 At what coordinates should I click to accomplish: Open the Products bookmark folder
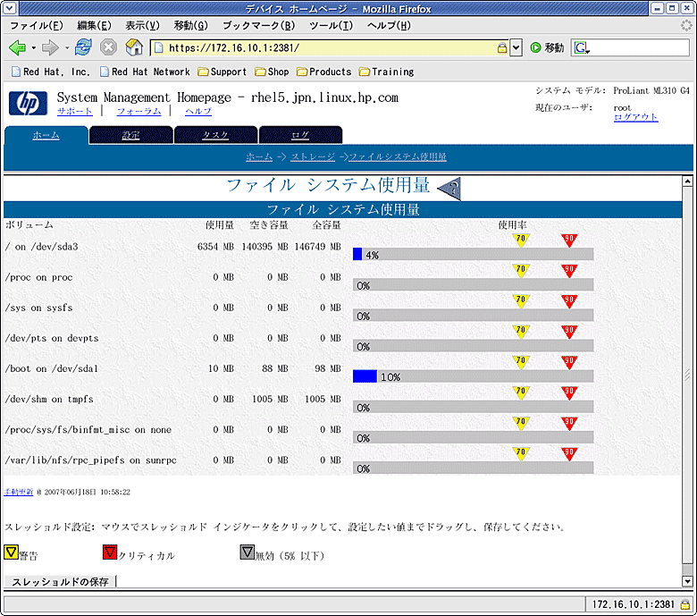(x=323, y=72)
